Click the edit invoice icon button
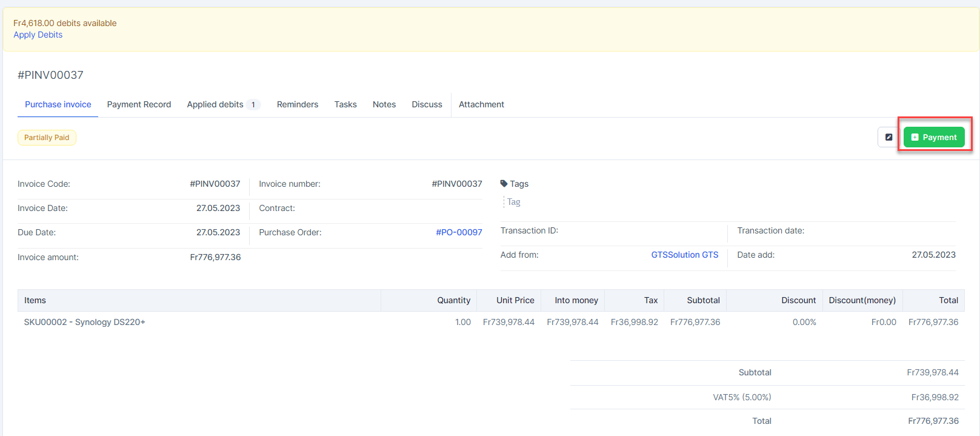The image size is (980, 436). pyautogui.click(x=888, y=137)
